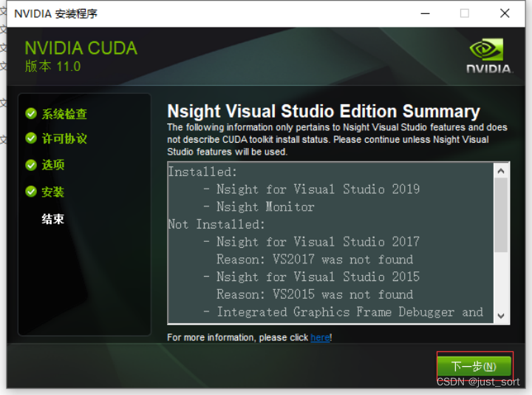532x395 pixels.
Task: Click the 'NVIDIA CUDA' header text
Action: point(81,48)
